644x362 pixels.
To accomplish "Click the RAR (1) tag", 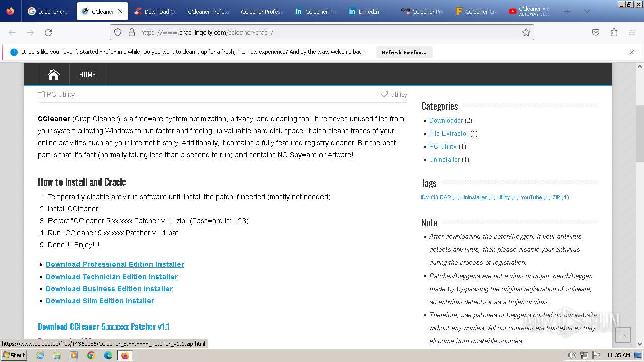I will (450, 197).
